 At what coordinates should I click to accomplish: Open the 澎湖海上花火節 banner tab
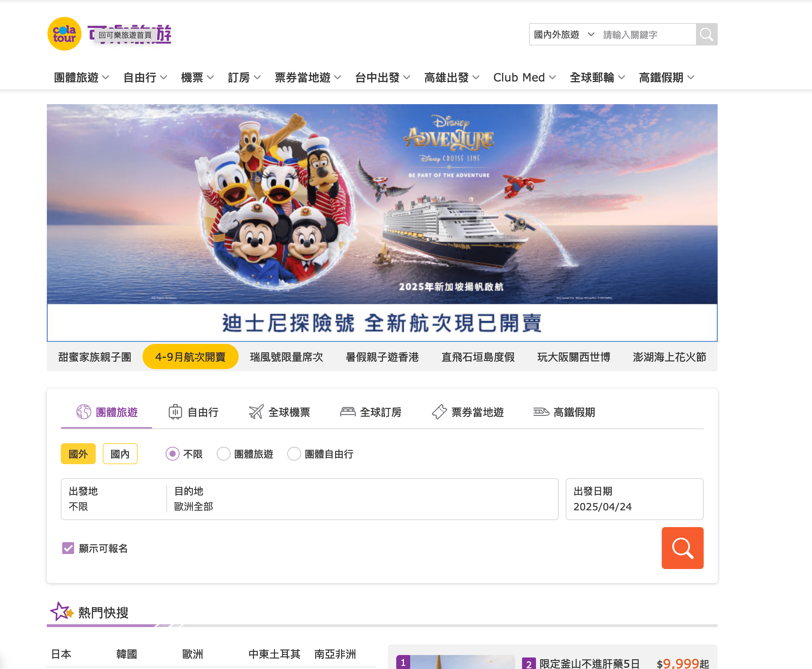coord(669,357)
